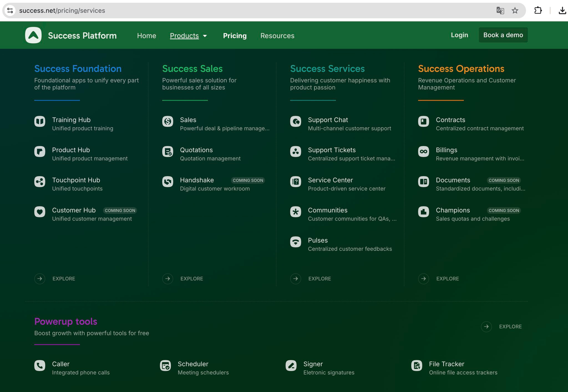Viewport: 568px width, 392px height.
Task: Open the Billings infinity icon
Action: [424, 152]
